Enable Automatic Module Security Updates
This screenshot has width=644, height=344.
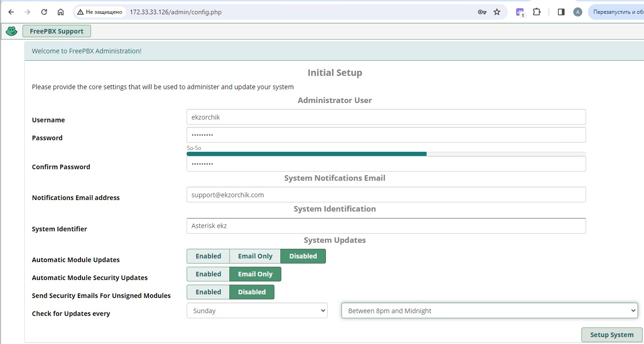[208, 274]
